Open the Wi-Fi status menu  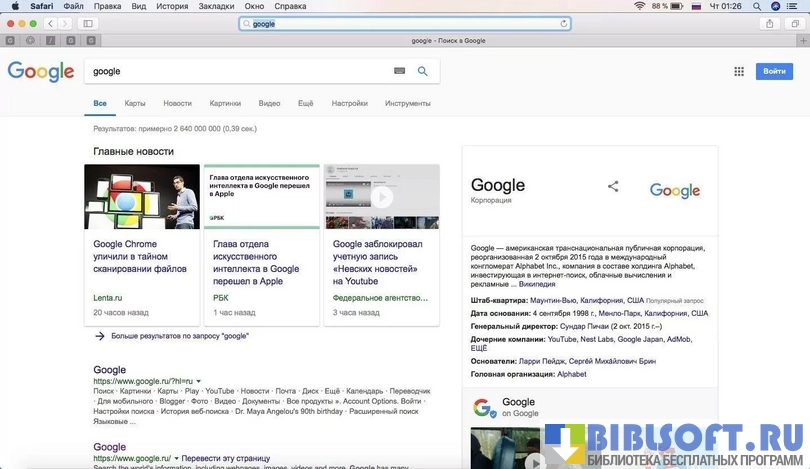coord(639,6)
